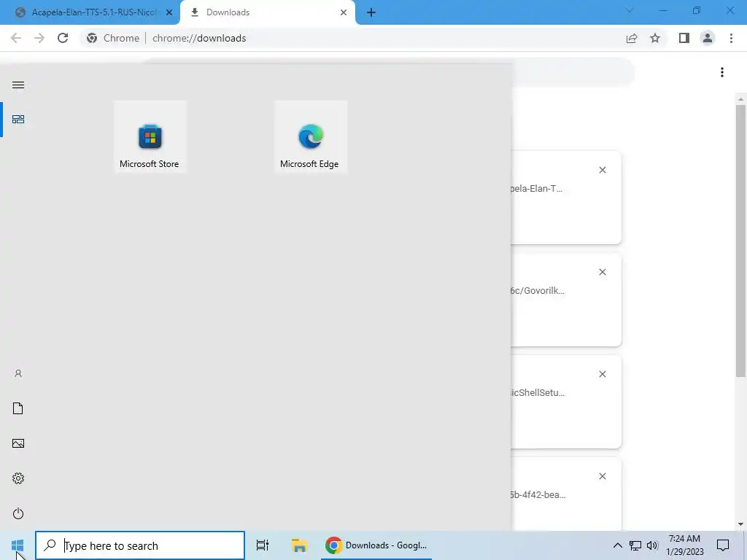Reload the Downloads page
Viewport: 747px width, 560px height.
point(63,38)
